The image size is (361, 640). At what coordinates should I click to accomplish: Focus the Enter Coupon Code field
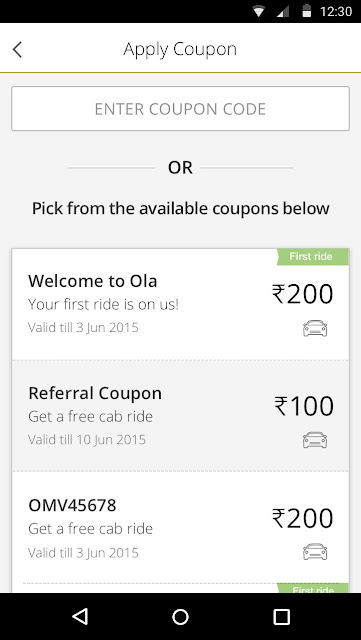click(180, 109)
